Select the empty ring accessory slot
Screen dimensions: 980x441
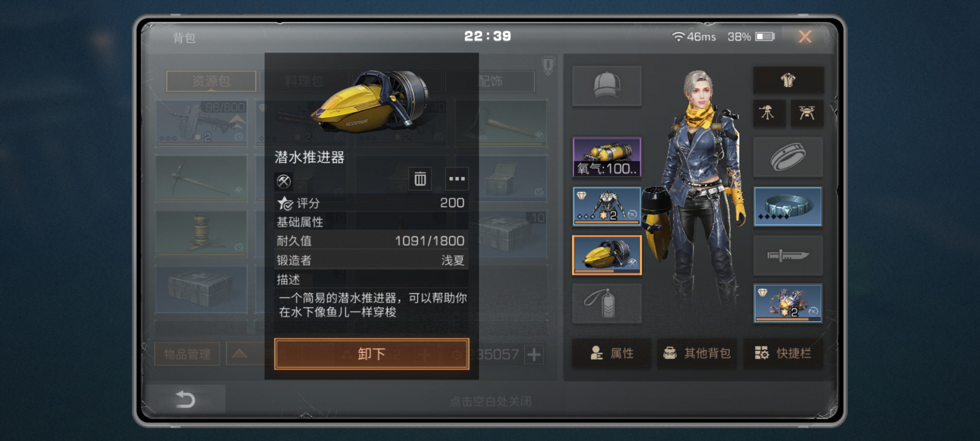tap(788, 157)
